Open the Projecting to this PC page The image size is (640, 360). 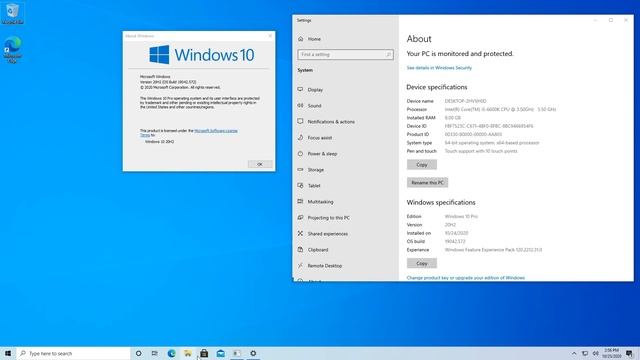(x=328, y=218)
